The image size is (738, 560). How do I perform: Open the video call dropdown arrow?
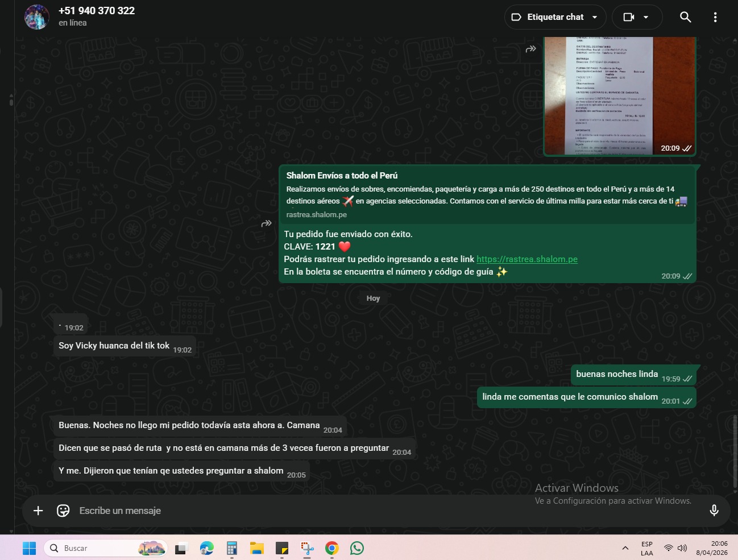tap(646, 17)
